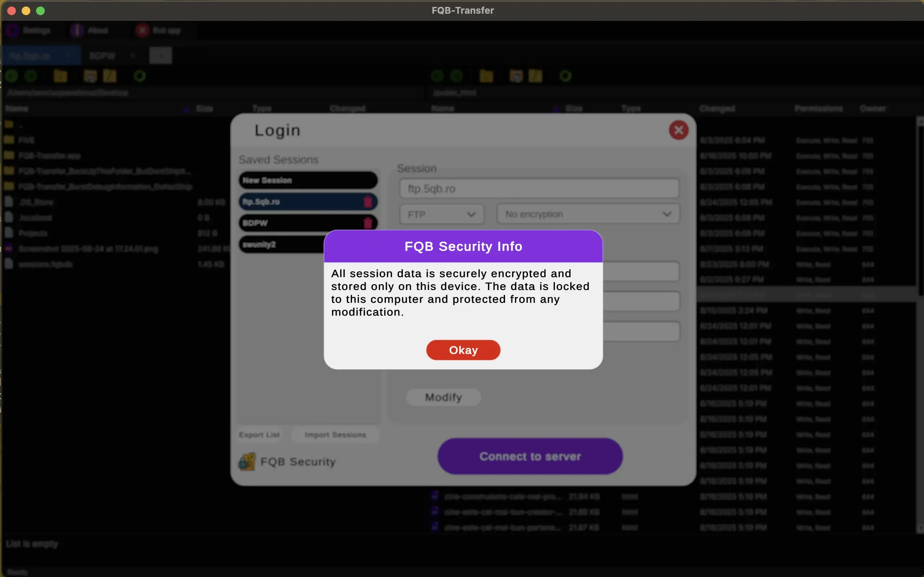Click the yellow folder icon on the local toolbar
Screen dimensions: 924x577
pyautogui.click(x=60, y=76)
